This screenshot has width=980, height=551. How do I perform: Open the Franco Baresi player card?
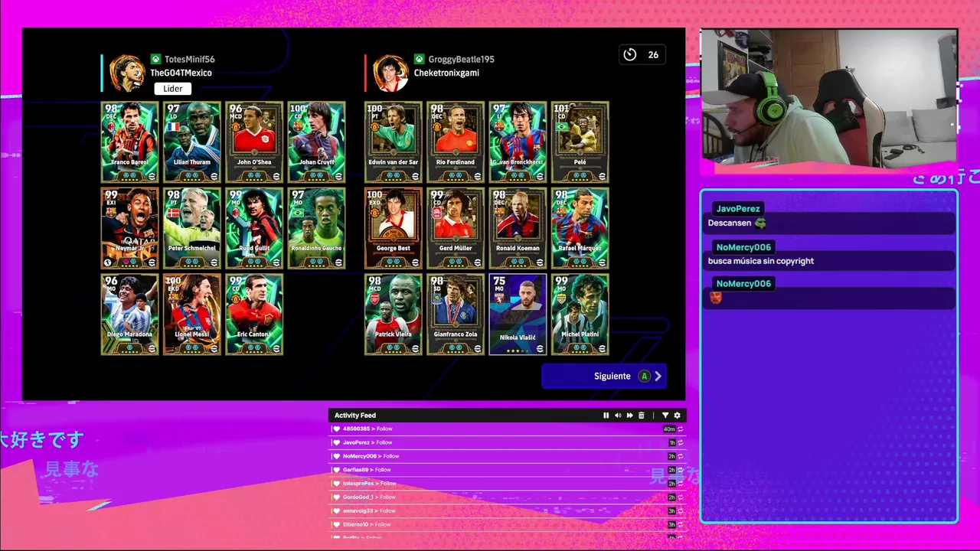coord(129,142)
